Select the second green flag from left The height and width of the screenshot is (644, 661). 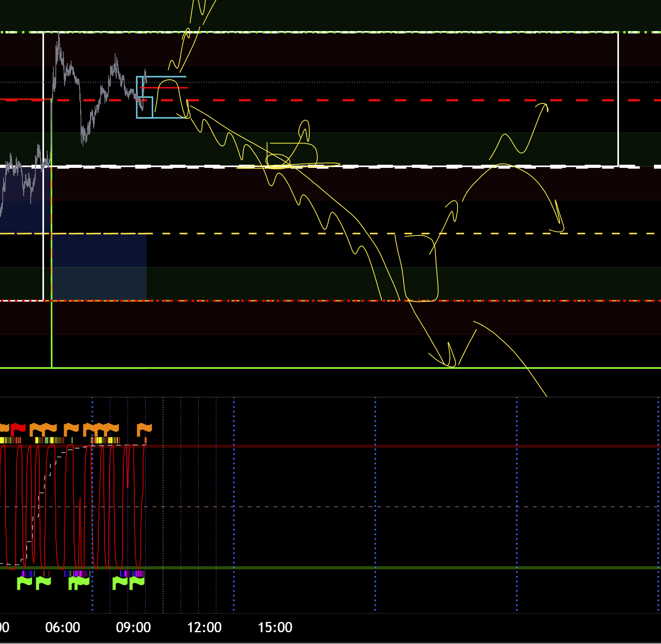(x=43, y=582)
